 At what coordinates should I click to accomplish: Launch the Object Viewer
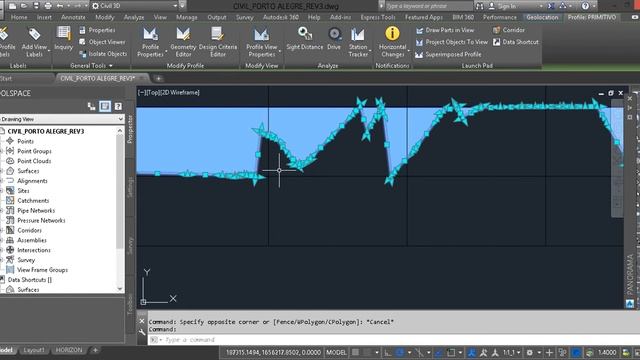pos(102,42)
